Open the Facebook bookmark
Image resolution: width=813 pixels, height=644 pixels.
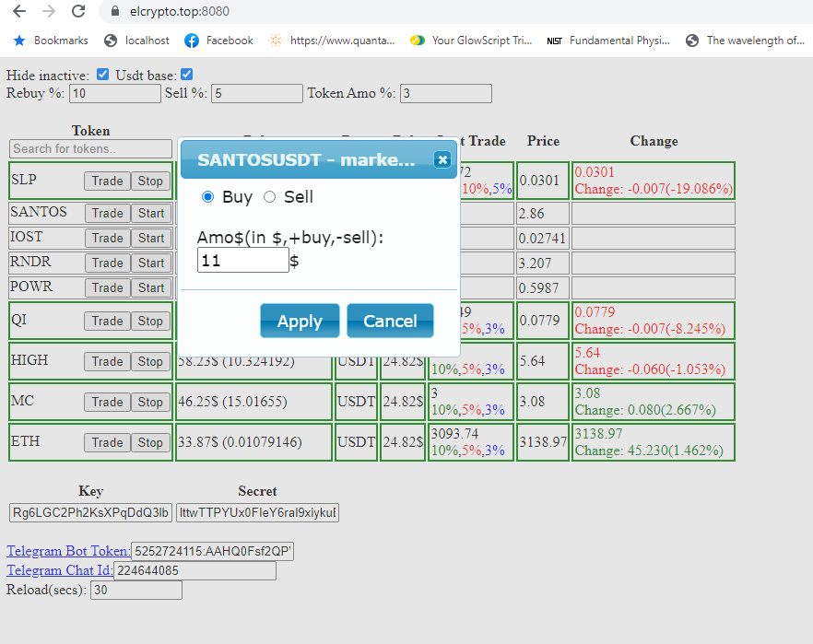tap(218, 41)
